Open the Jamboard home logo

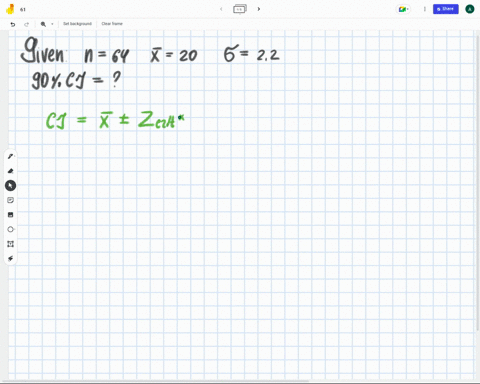pos(10,9)
